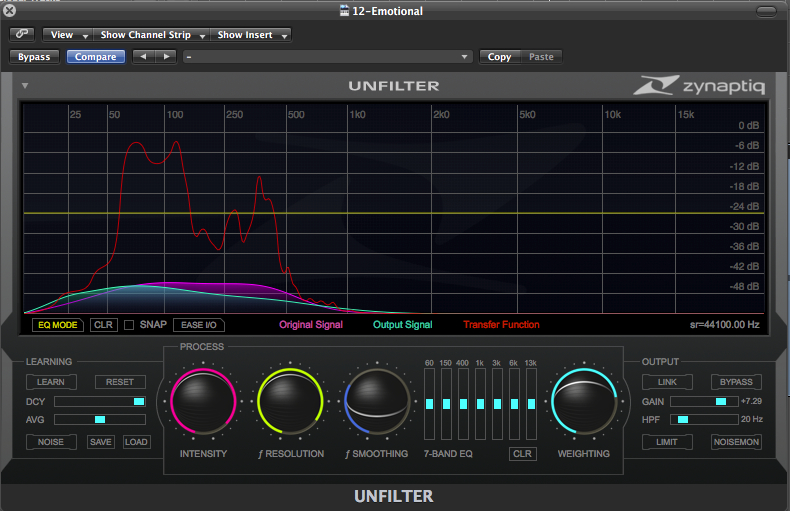Paste plugin settings

click(x=541, y=57)
